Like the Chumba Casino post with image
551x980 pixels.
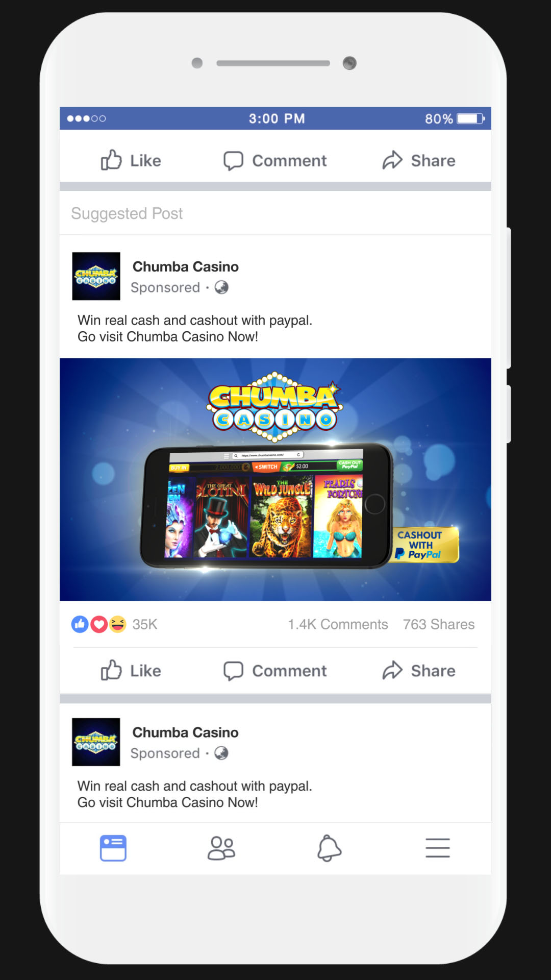(x=131, y=670)
